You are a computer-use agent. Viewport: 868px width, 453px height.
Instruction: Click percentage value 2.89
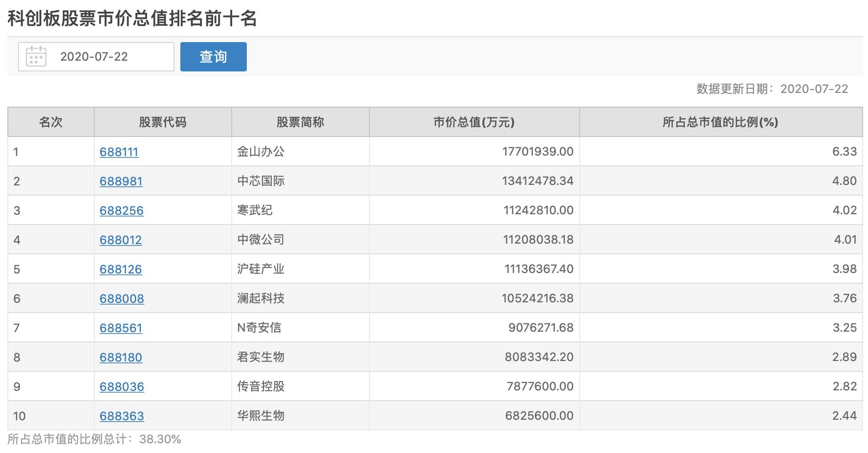point(845,357)
